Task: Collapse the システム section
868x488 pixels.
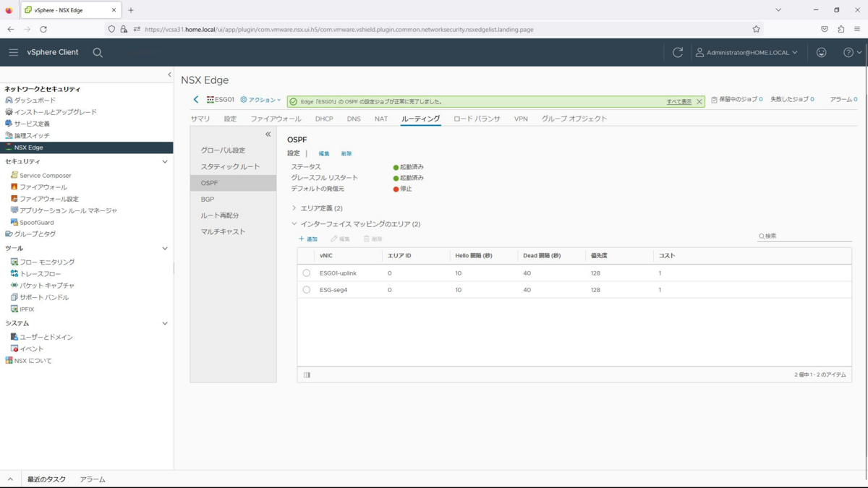Action: pos(165,324)
